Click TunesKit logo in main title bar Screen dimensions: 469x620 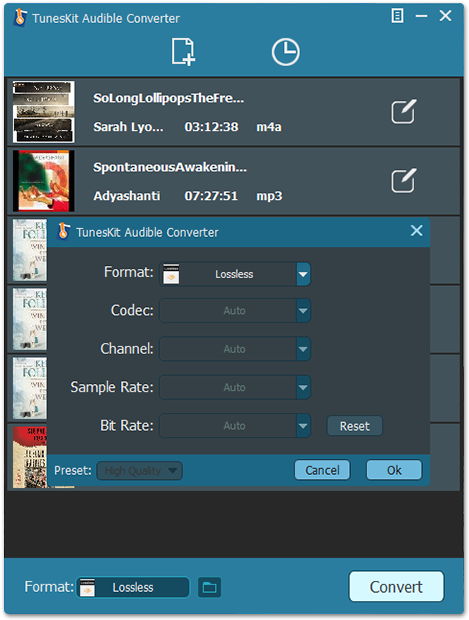point(20,18)
